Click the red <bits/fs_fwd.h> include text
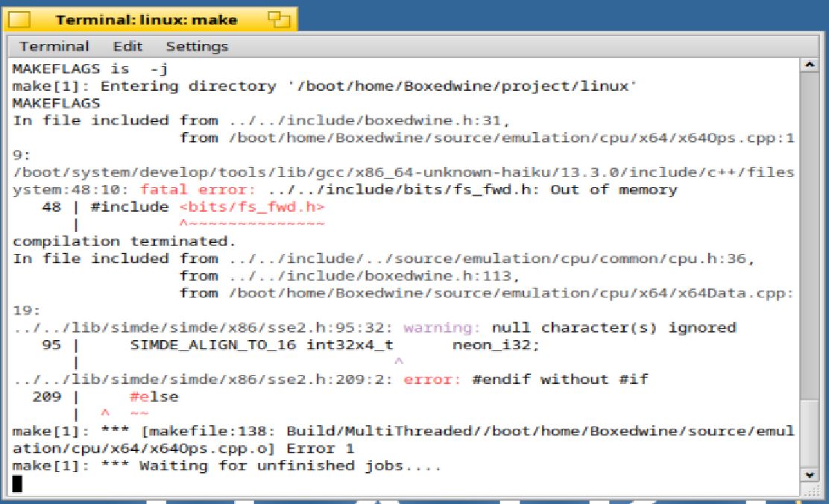Image resolution: width=829 pixels, height=504 pixels. (252, 207)
